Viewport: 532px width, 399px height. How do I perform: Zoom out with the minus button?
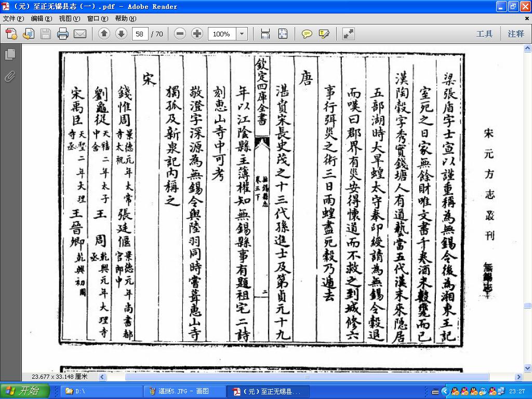pos(180,34)
